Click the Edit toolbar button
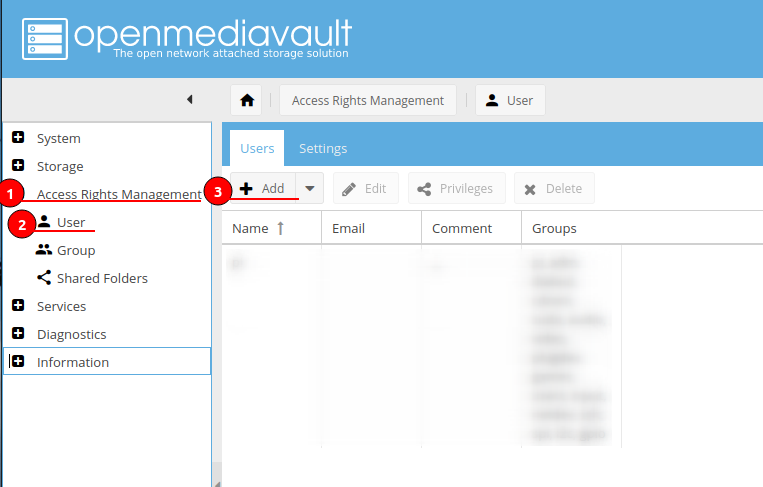 pyautogui.click(x=365, y=188)
